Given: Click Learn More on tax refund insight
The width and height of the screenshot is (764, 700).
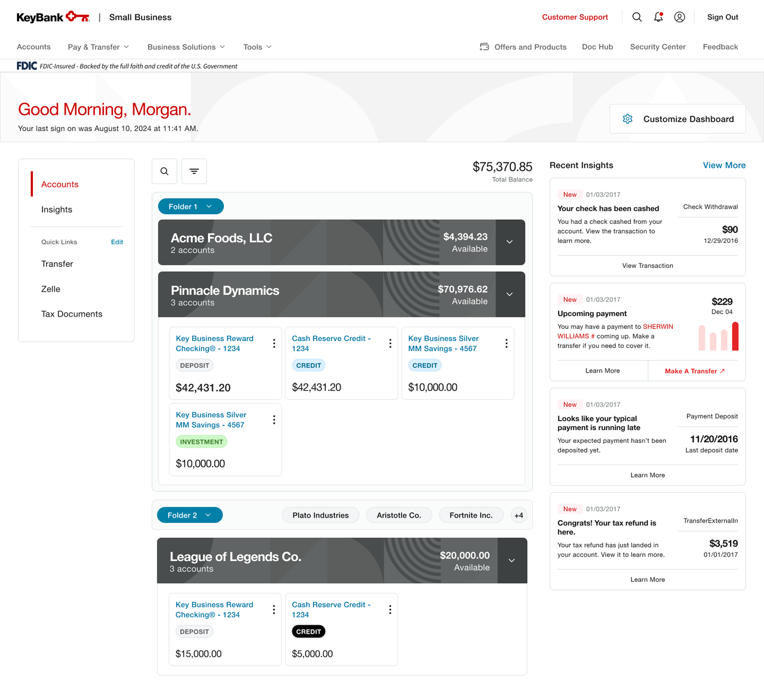Looking at the screenshot, I should pos(647,580).
